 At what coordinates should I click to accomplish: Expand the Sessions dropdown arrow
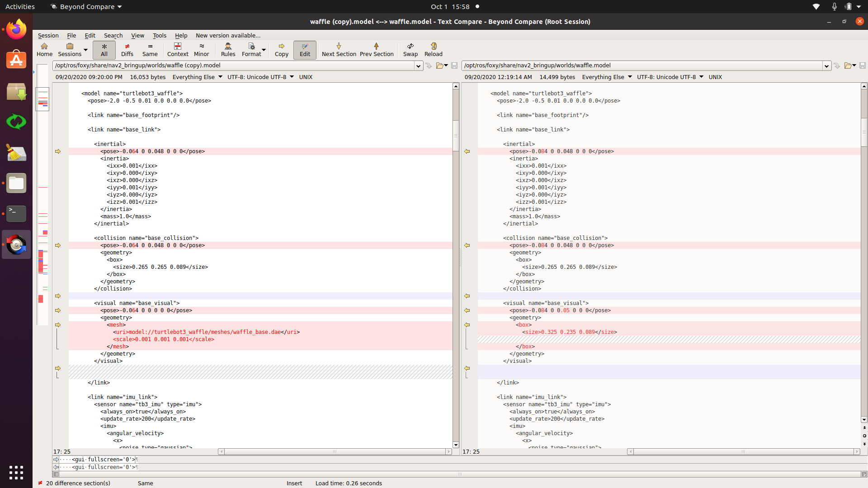(86, 49)
